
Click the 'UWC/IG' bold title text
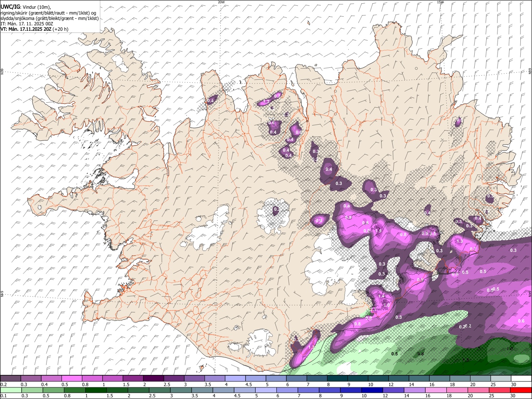pyautogui.click(x=10, y=7)
